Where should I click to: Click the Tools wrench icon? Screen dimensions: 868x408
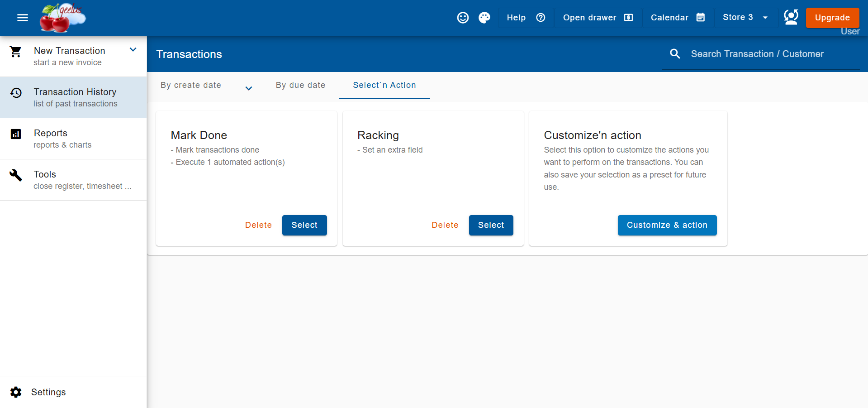pyautogui.click(x=16, y=175)
